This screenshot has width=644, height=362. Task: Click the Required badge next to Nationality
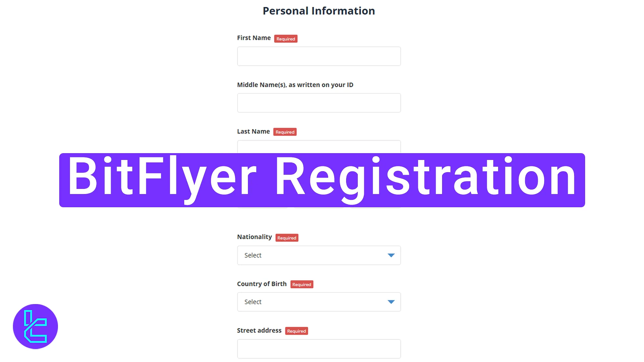point(287,238)
